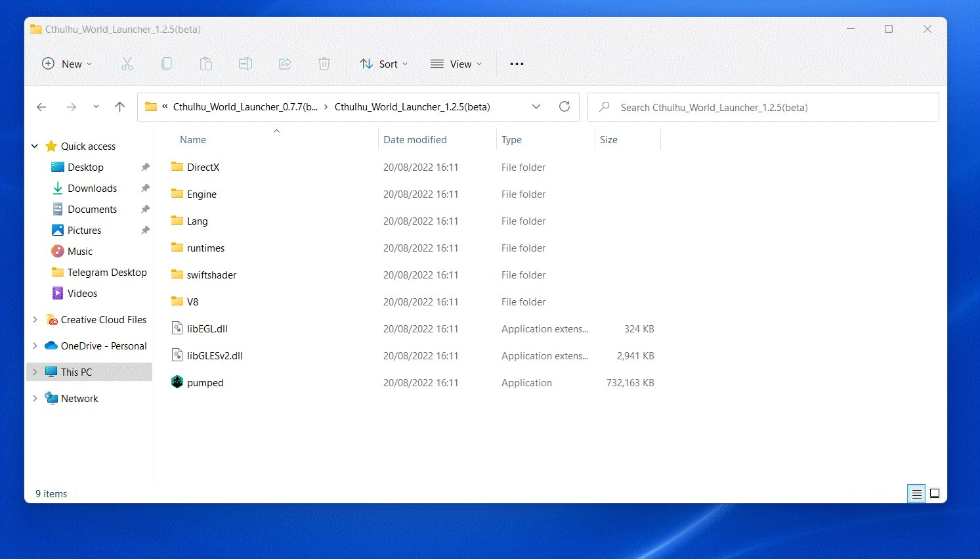This screenshot has width=980, height=559.
Task: Open the New item menu
Action: (67, 64)
